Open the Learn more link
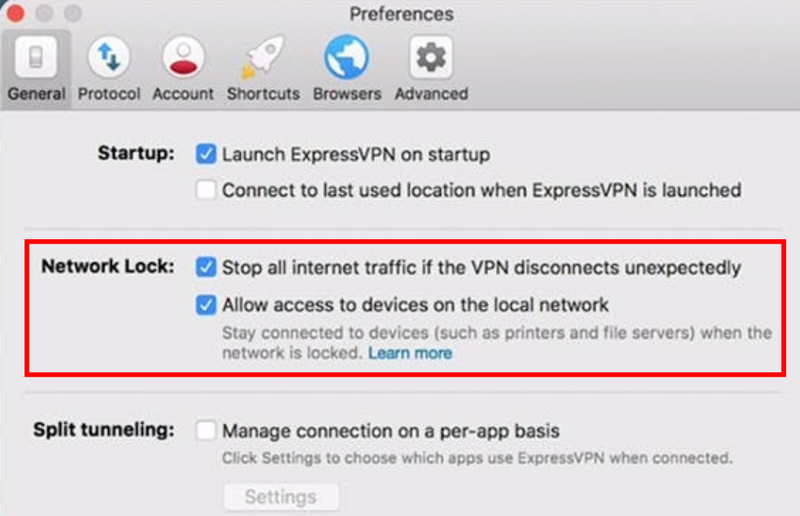800x516 pixels. point(410,353)
